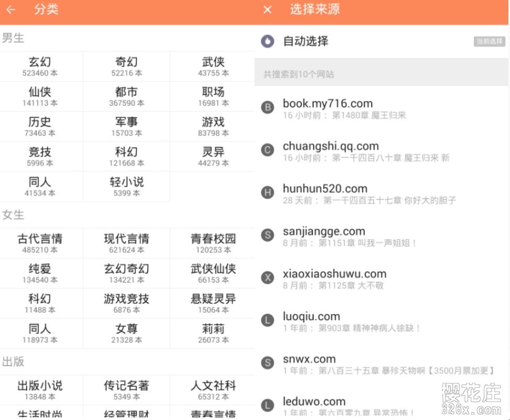The width and height of the screenshot is (510, 420).
Task: Open 悬疑灵异 category
Action: (x=213, y=303)
